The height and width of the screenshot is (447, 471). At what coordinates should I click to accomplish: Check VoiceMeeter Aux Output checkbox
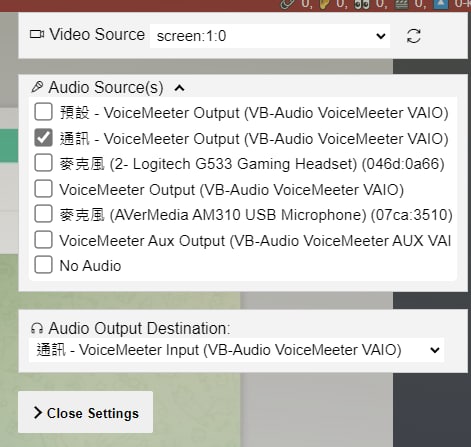tap(43, 240)
